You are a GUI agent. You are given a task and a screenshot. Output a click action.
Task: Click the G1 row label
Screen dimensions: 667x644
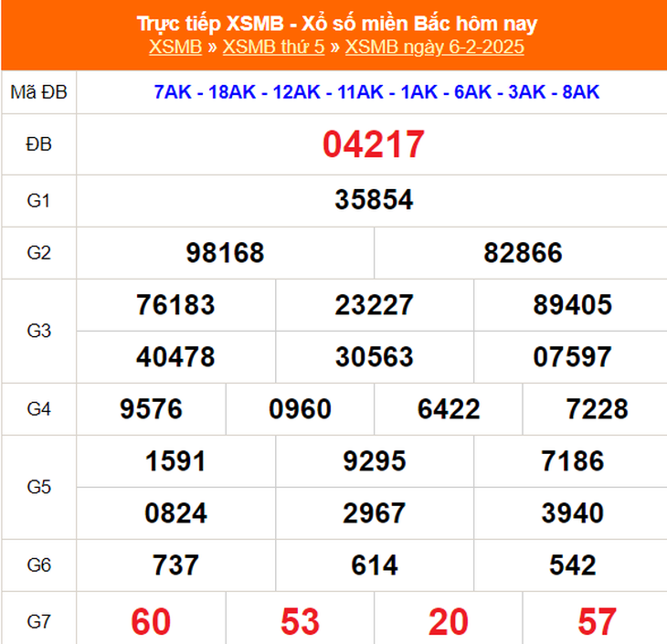click(38, 200)
